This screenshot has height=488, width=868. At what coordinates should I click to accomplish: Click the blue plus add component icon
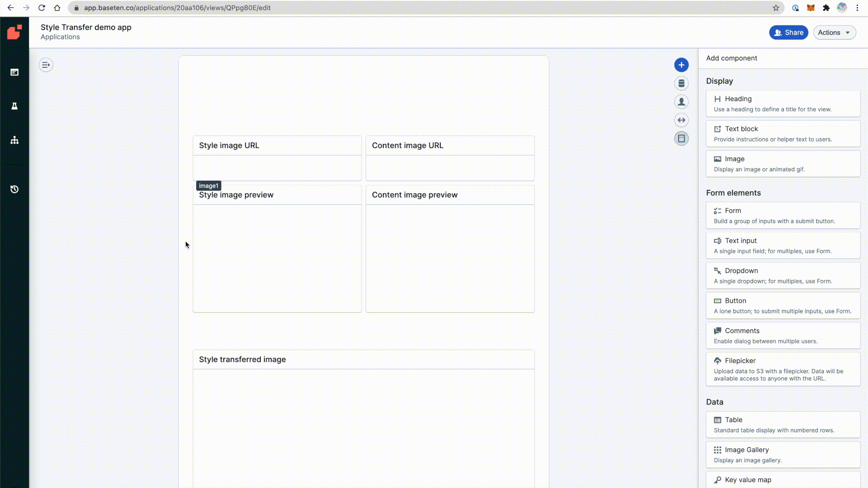click(x=681, y=65)
